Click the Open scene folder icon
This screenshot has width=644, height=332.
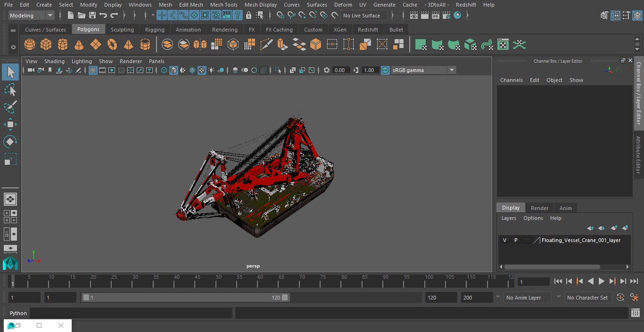82,16
